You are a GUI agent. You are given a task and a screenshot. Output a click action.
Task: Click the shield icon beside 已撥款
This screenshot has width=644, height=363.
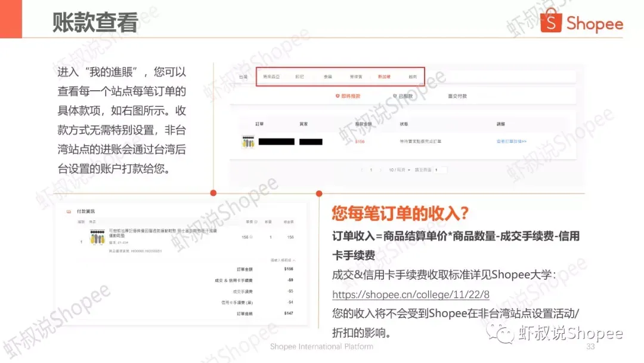click(x=395, y=96)
